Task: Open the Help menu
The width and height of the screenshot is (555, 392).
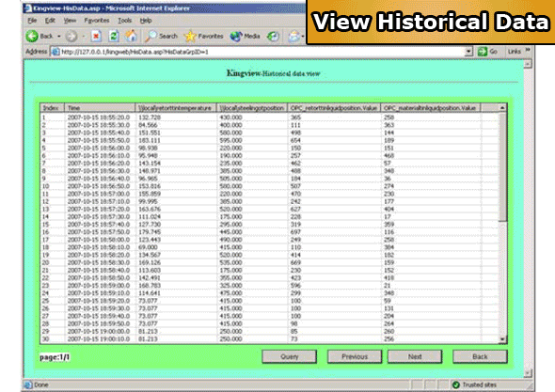Action: coord(146,21)
